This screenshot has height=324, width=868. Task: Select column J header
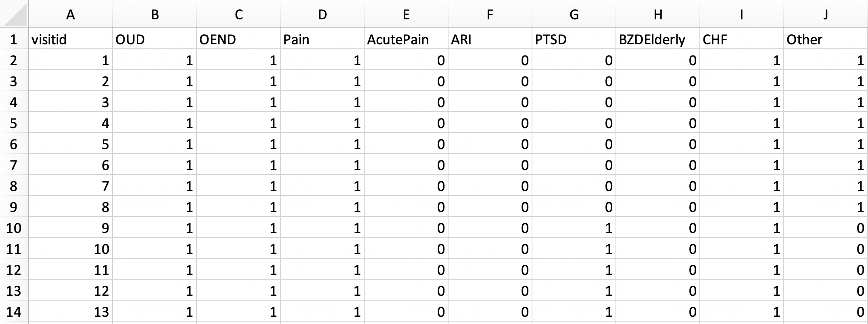(x=826, y=14)
